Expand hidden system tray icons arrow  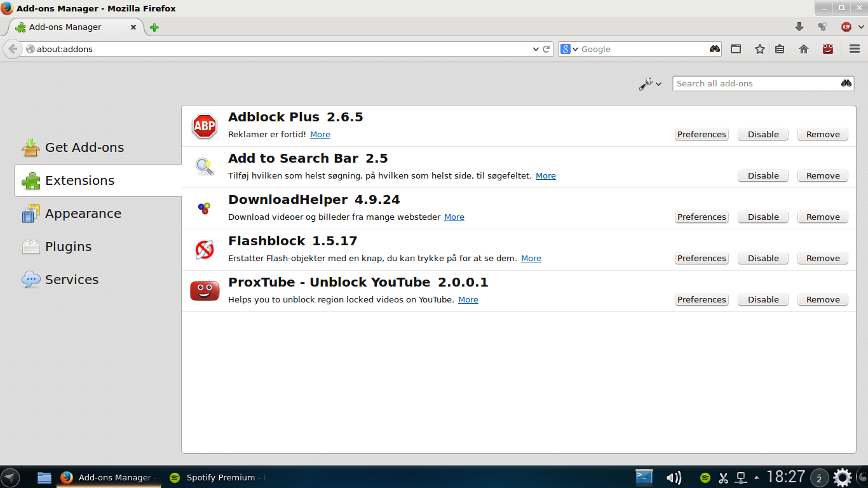point(756,477)
